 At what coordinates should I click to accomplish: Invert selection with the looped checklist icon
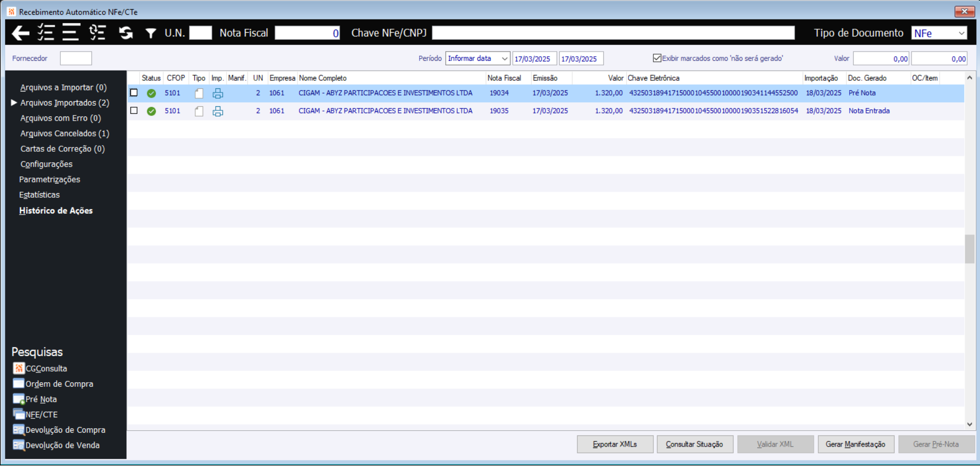click(x=97, y=33)
